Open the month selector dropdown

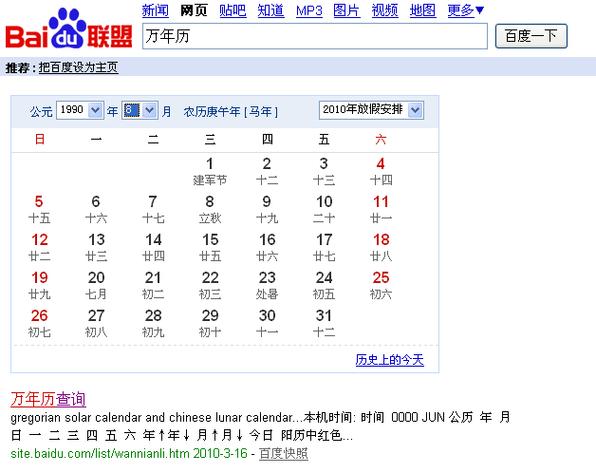tap(139, 110)
